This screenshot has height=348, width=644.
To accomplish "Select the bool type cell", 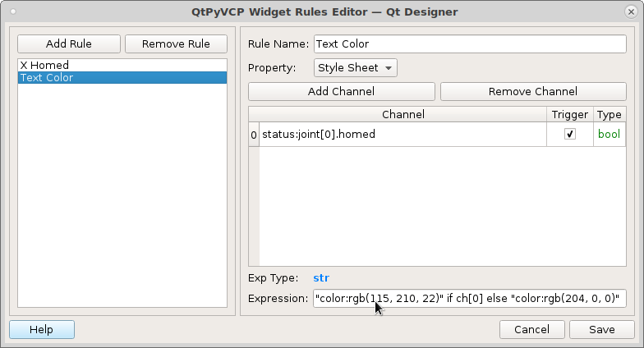I will 609,135.
